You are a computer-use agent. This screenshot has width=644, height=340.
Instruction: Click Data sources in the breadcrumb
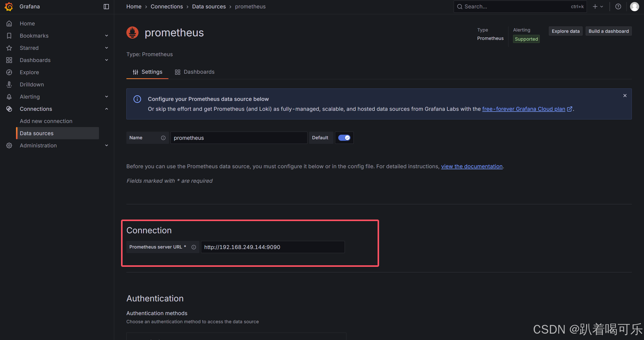[x=209, y=7]
